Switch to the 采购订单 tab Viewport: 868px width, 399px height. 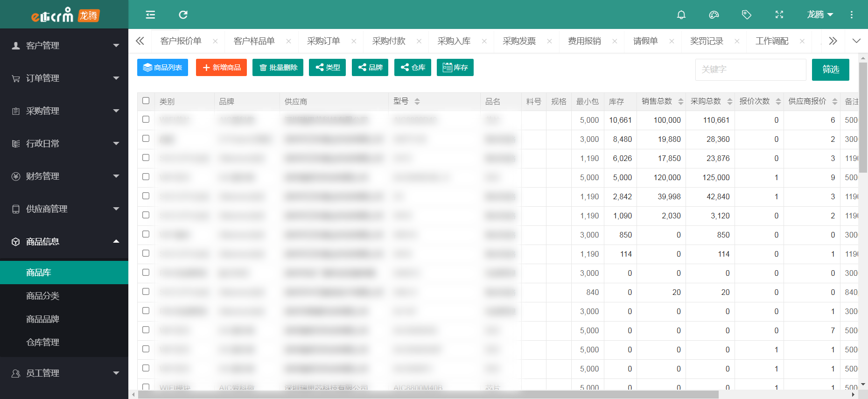(x=323, y=41)
